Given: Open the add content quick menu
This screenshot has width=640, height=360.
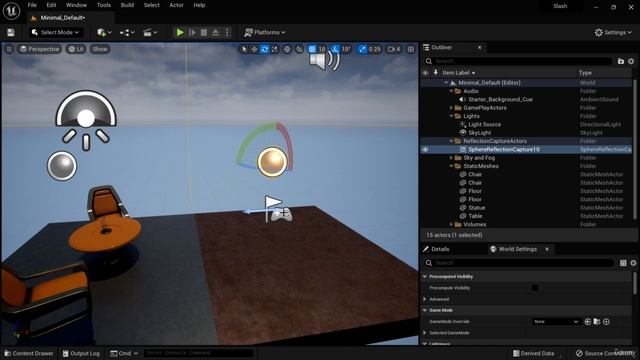Looking at the screenshot, I should (x=104, y=32).
